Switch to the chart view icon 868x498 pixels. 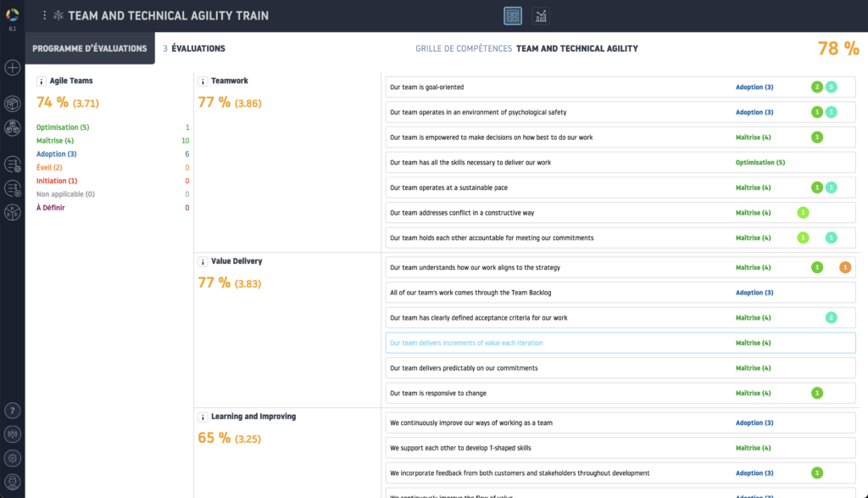540,15
